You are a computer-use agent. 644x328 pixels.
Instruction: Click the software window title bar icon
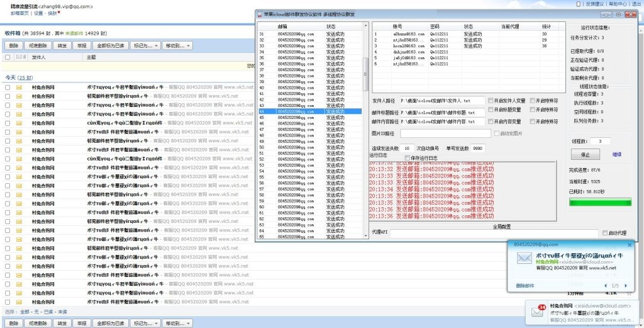coord(260,13)
